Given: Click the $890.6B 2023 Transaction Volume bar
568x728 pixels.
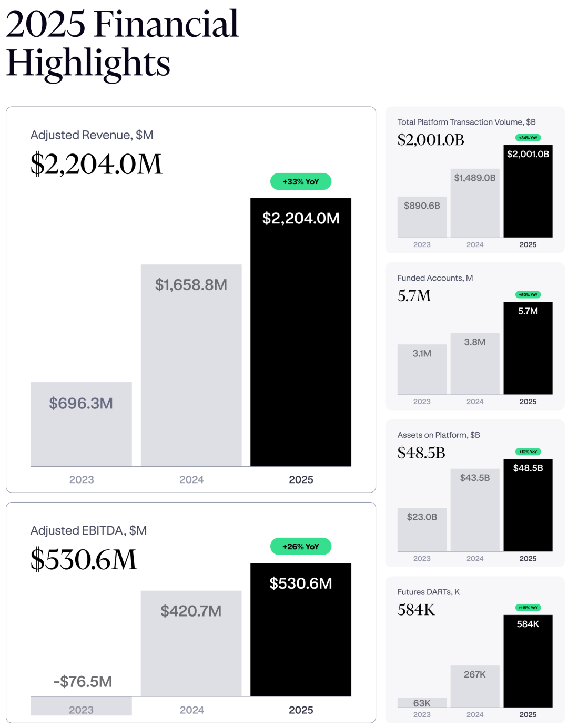Looking at the screenshot, I should 422,217.
